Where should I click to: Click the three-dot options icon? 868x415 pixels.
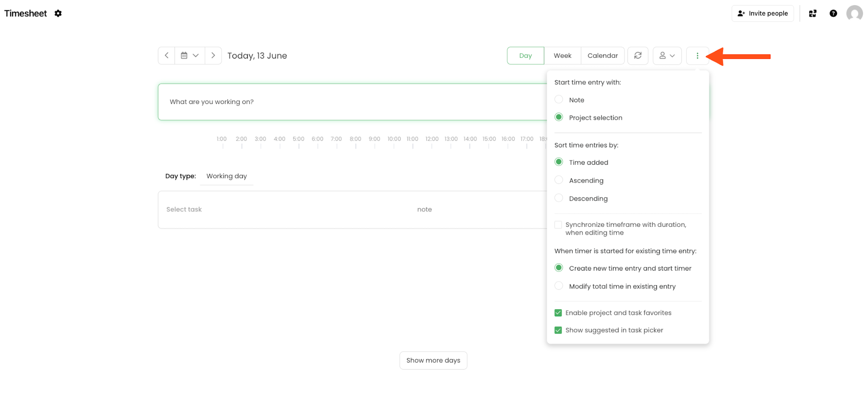point(697,56)
